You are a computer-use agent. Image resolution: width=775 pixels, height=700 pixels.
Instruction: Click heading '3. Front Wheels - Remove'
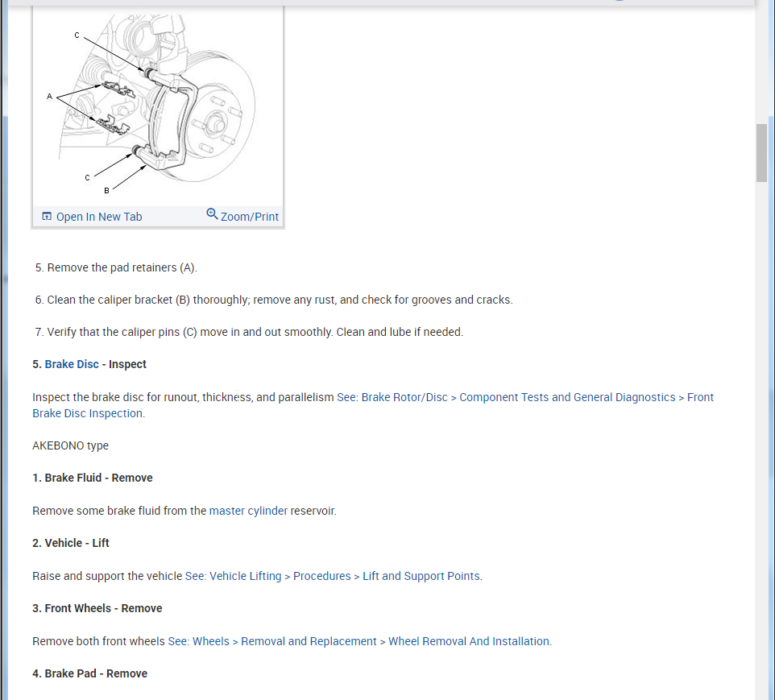click(97, 608)
